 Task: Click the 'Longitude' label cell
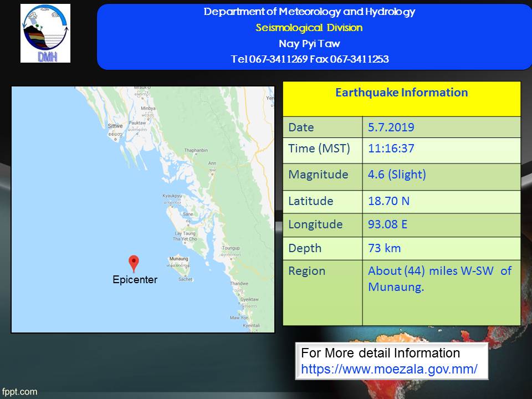click(x=323, y=225)
